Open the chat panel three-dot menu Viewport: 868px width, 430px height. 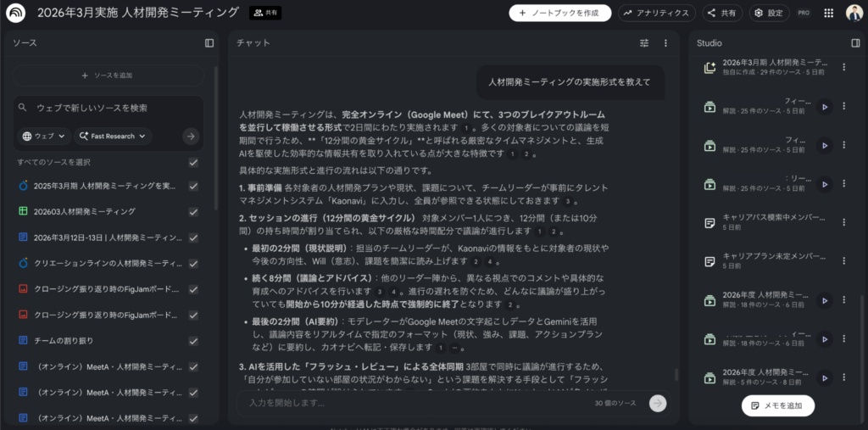click(665, 42)
